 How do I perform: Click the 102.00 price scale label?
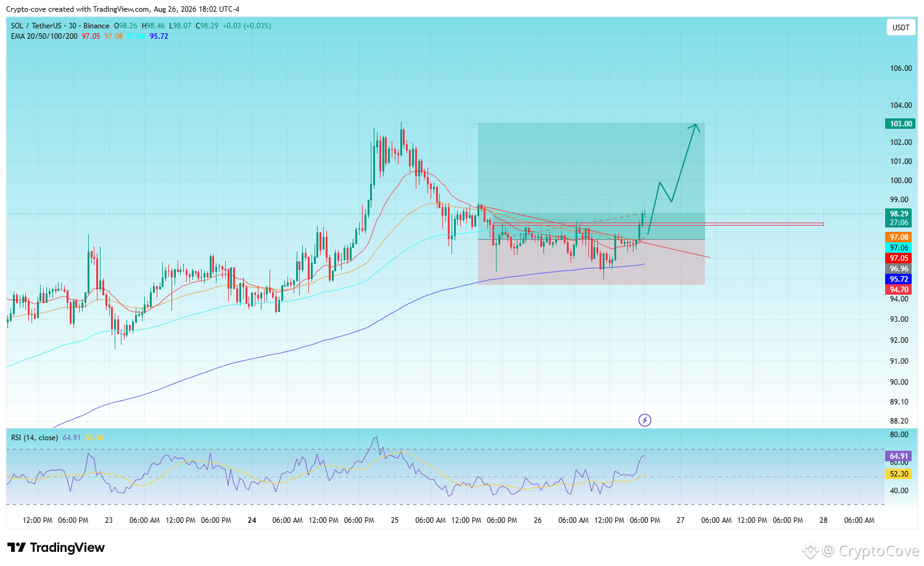click(901, 142)
